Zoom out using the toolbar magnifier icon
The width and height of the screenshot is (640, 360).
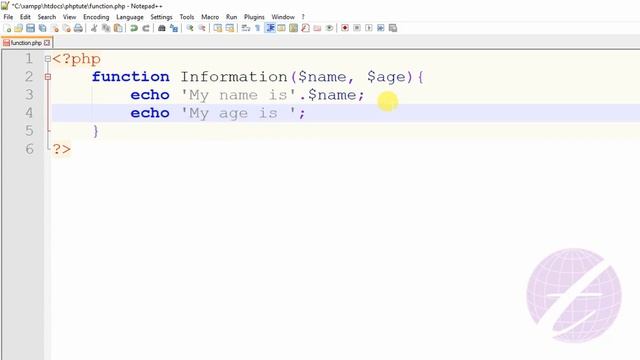tap(202, 28)
